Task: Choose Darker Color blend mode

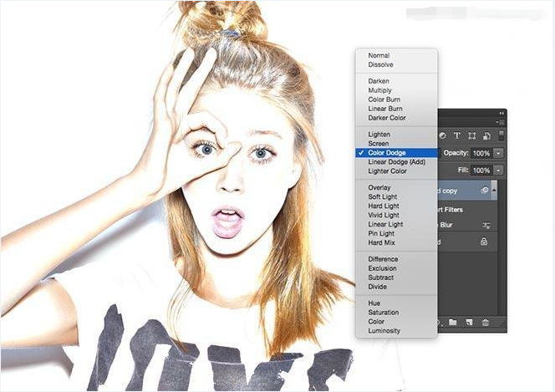Action: (x=396, y=118)
